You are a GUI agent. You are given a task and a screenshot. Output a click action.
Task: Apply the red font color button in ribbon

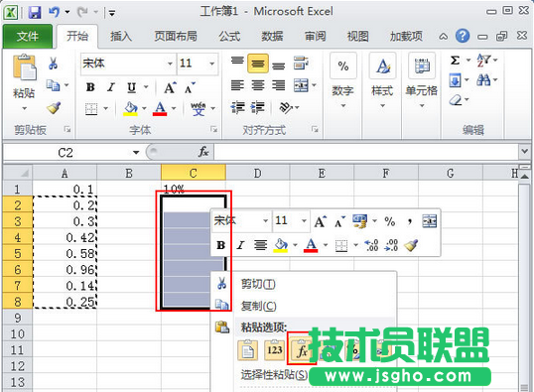click(x=160, y=108)
